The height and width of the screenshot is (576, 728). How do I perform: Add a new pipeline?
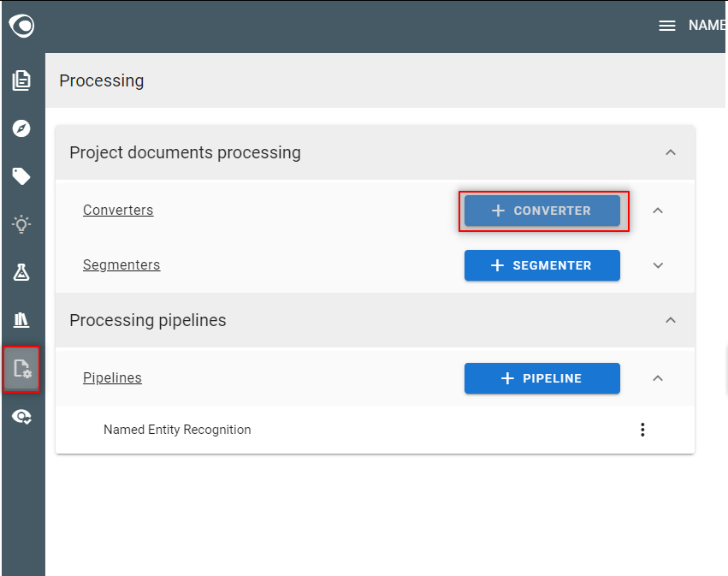542,378
